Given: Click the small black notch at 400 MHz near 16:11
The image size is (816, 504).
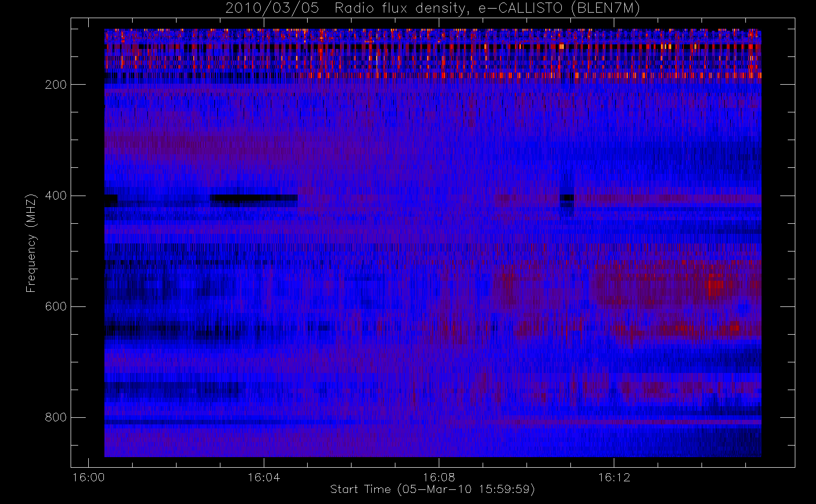Looking at the screenshot, I should (x=567, y=198).
